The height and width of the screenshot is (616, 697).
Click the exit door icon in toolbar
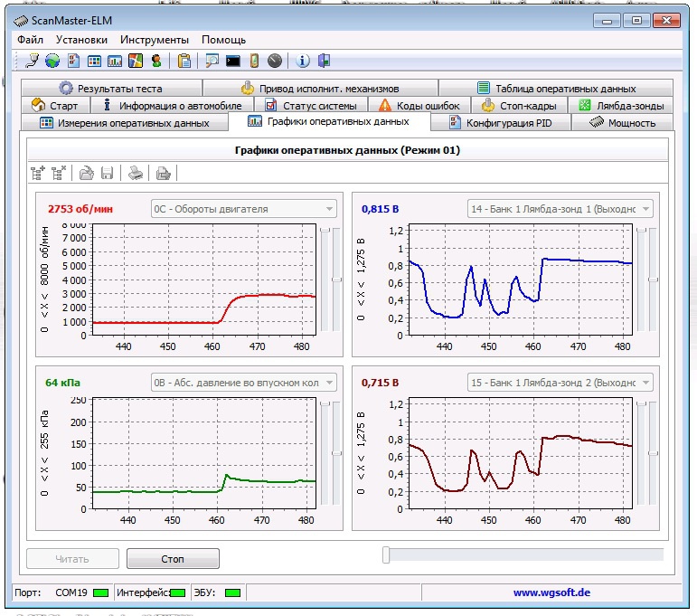point(324,61)
